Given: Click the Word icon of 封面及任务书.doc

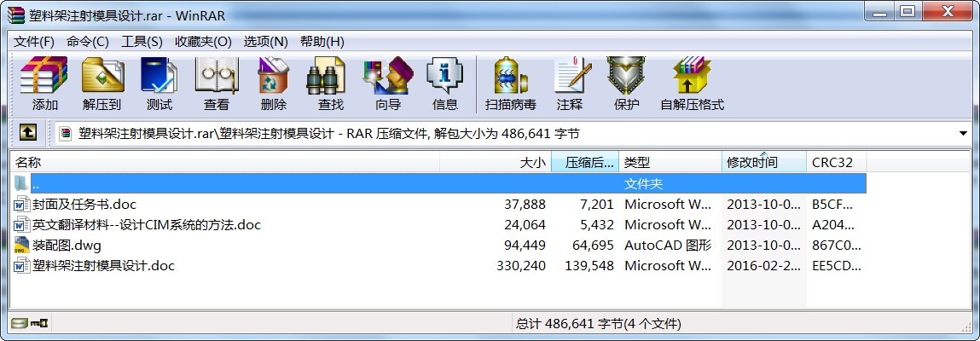Looking at the screenshot, I should (22, 205).
